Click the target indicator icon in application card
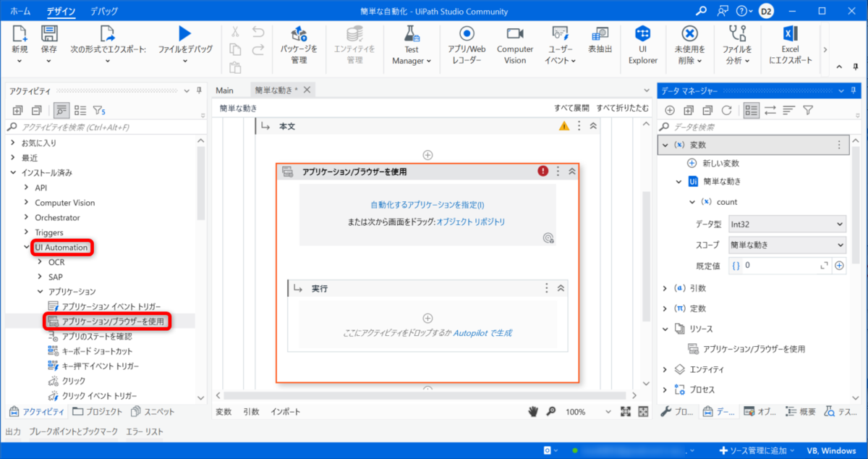 click(x=548, y=238)
